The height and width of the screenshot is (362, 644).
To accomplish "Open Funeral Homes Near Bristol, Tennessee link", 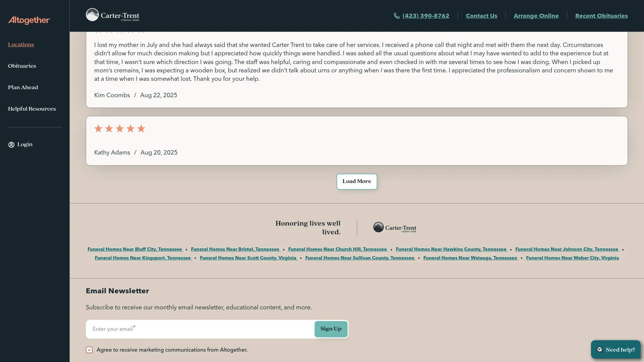I will pos(235,249).
